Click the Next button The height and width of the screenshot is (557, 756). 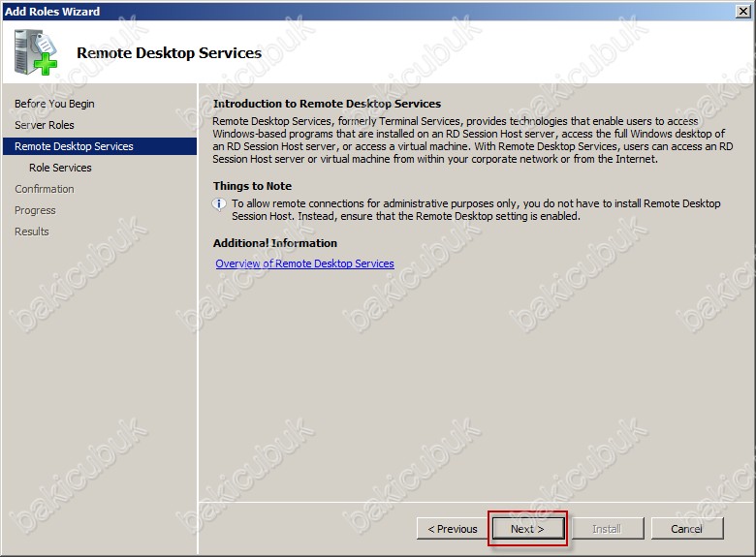pos(527,529)
